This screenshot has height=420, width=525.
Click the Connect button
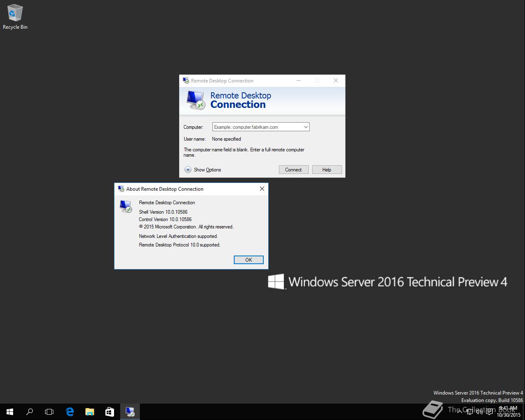point(294,170)
